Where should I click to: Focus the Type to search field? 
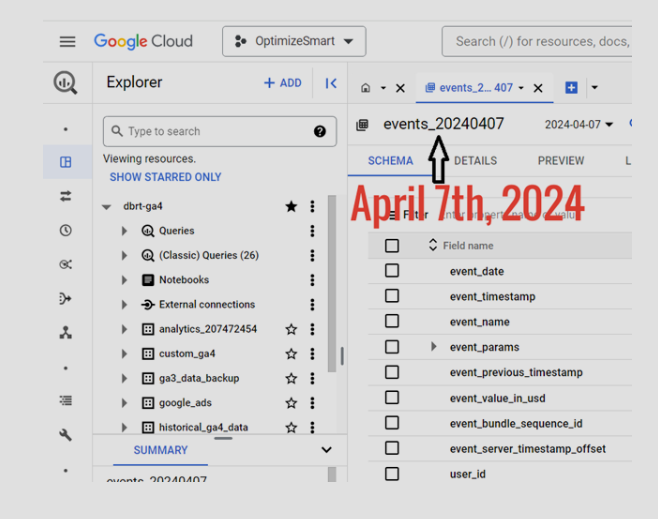click(219, 131)
